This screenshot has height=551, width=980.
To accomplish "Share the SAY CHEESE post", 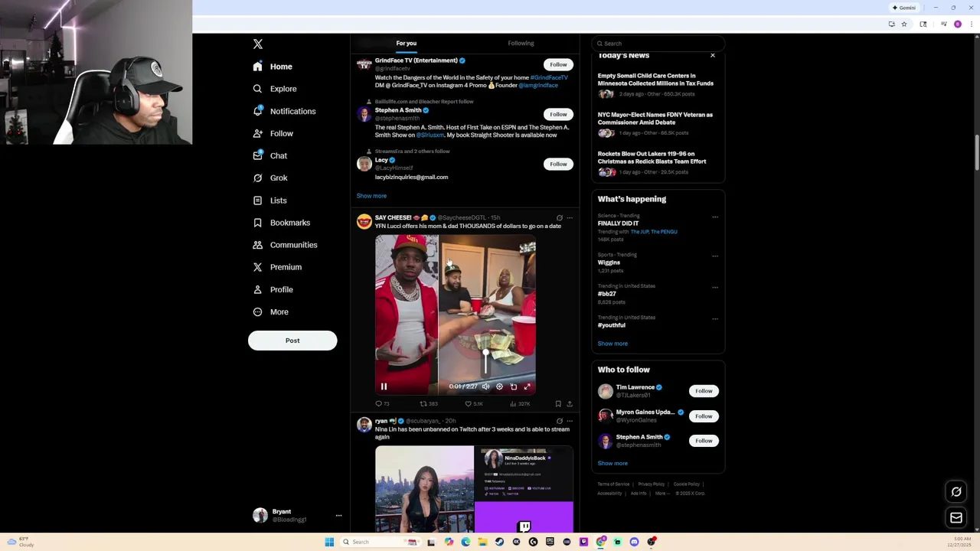I will click(569, 404).
